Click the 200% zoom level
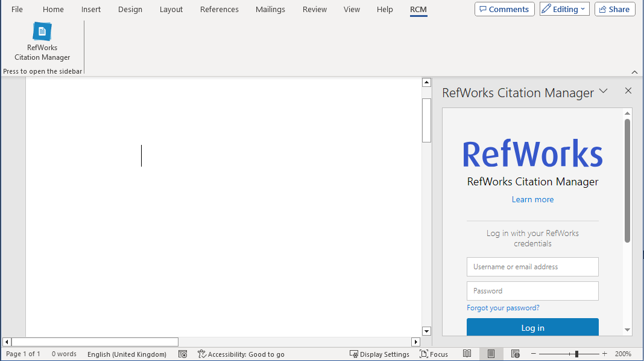The width and height of the screenshot is (644, 361). [623, 354]
